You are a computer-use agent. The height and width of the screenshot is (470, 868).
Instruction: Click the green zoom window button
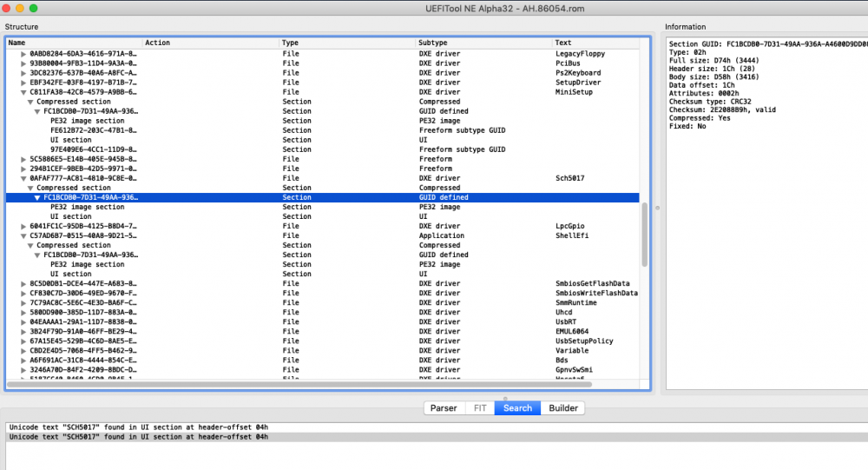tap(33, 9)
